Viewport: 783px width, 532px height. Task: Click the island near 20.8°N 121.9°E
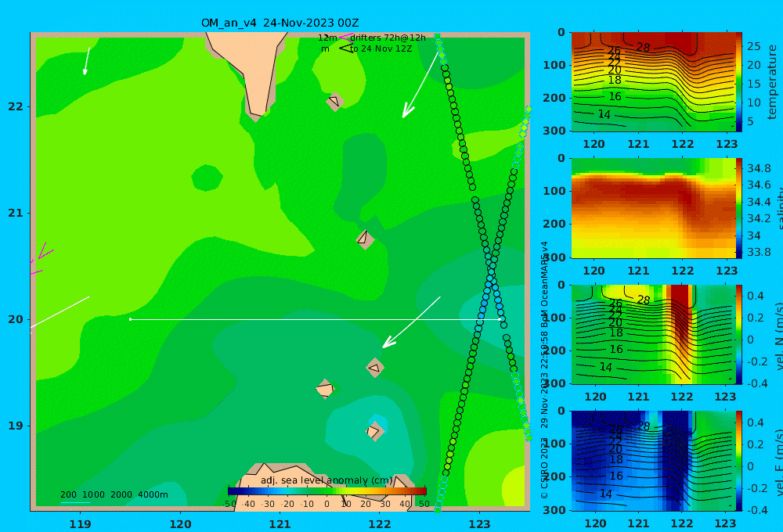[x=365, y=239]
